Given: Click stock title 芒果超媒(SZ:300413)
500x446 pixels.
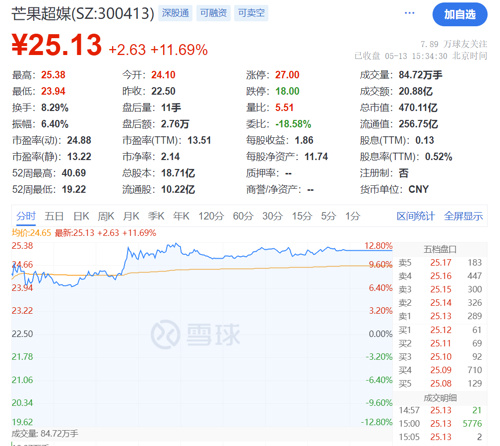Looking at the screenshot, I should tap(83, 14).
